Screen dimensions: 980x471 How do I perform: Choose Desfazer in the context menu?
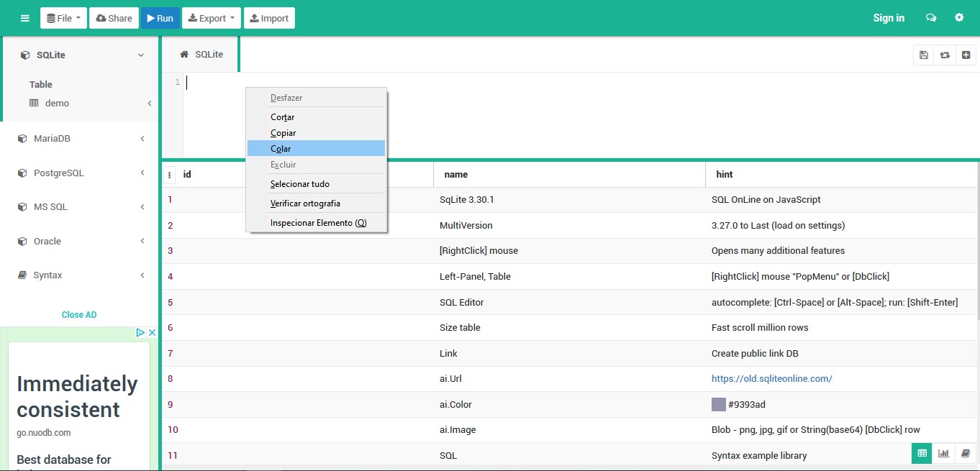tap(316, 98)
